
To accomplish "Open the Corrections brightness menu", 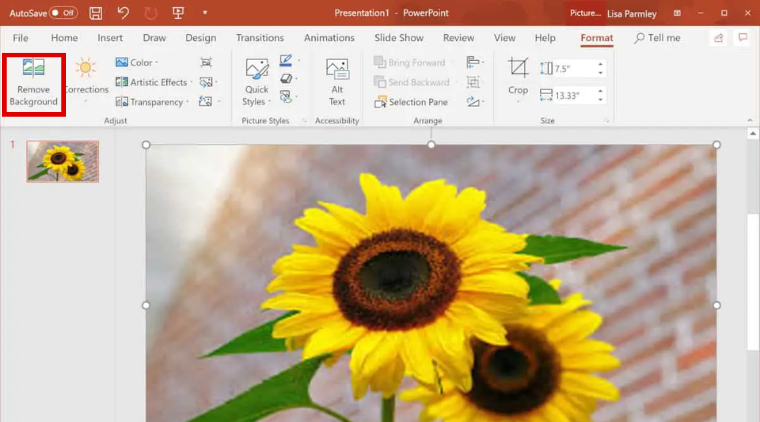I will tap(86, 80).
